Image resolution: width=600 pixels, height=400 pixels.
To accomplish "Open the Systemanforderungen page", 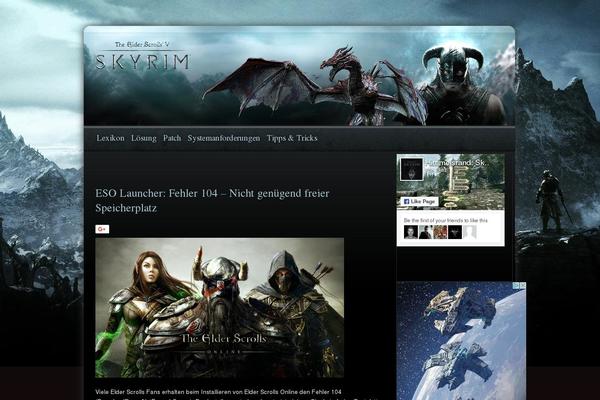I will point(223,138).
